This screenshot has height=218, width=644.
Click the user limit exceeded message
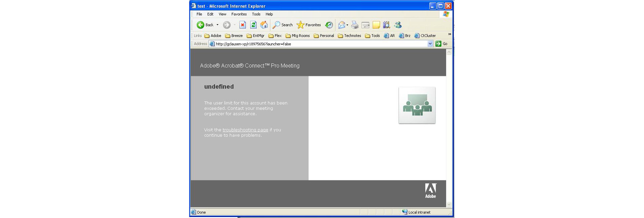(246, 108)
